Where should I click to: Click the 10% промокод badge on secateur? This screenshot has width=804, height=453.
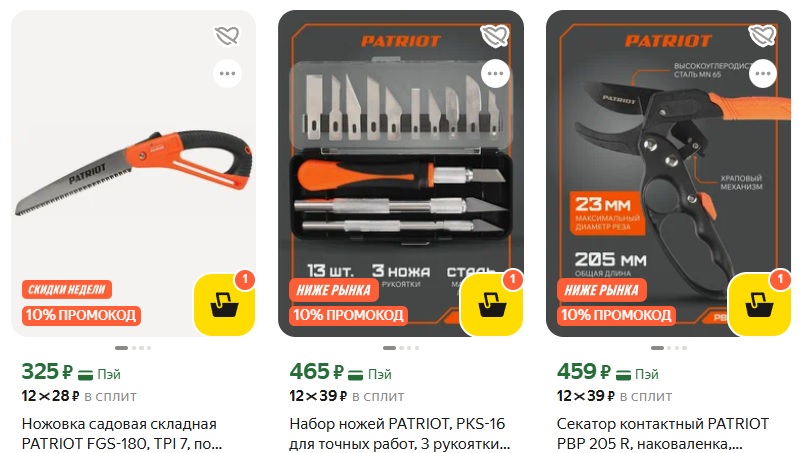pyautogui.click(x=616, y=315)
